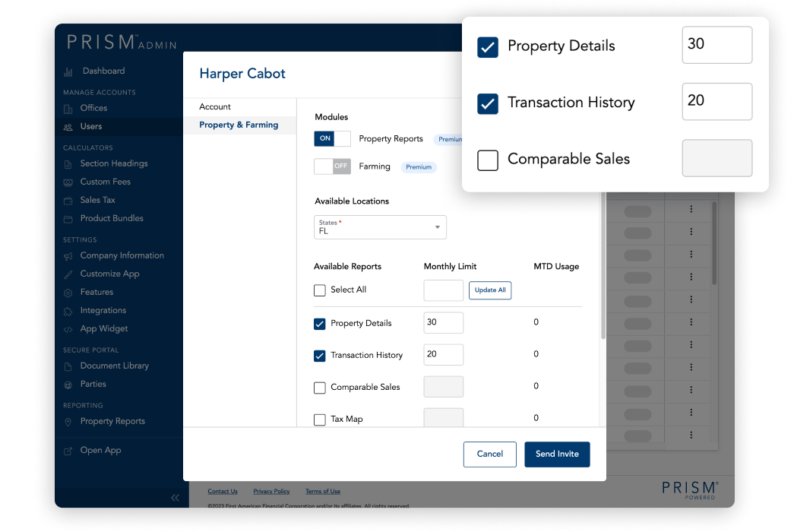Open the Privacy Policy link
The height and width of the screenshot is (532, 794).
[271, 491]
